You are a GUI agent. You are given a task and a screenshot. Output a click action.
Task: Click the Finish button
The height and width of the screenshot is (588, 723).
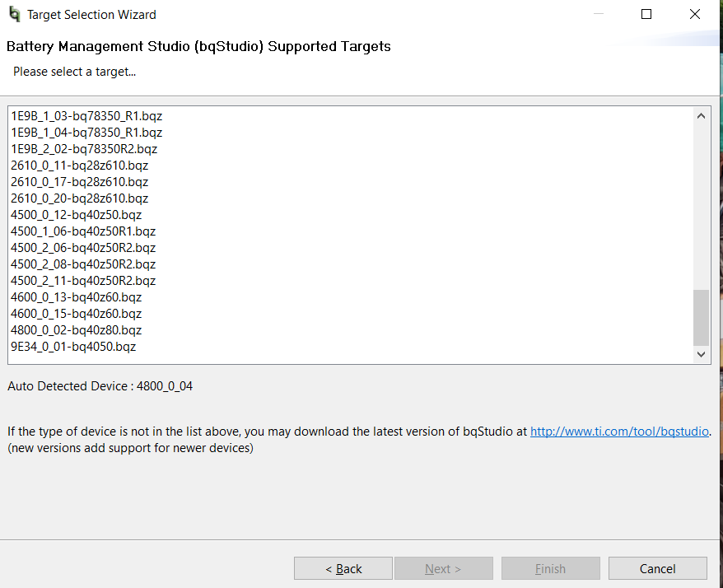click(551, 568)
